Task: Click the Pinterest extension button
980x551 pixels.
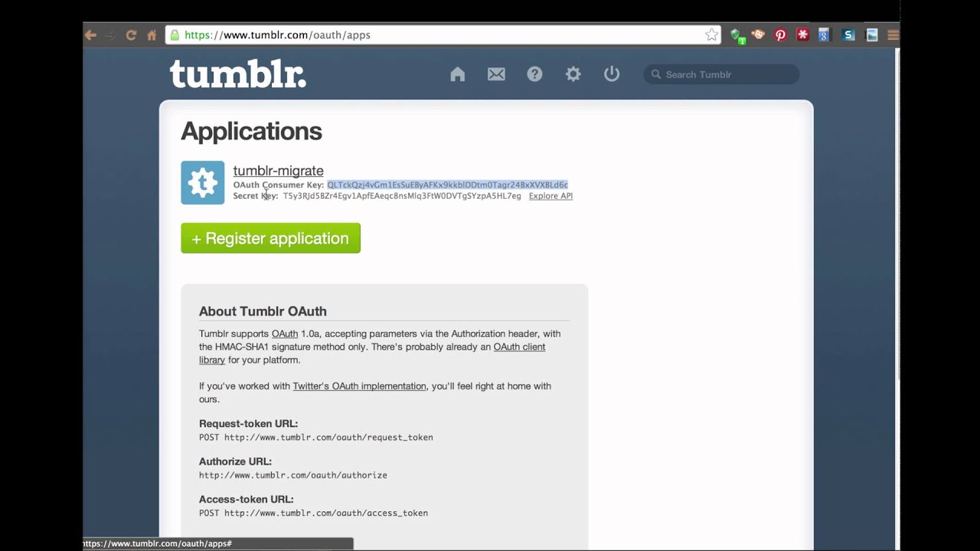Action: [780, 35]
